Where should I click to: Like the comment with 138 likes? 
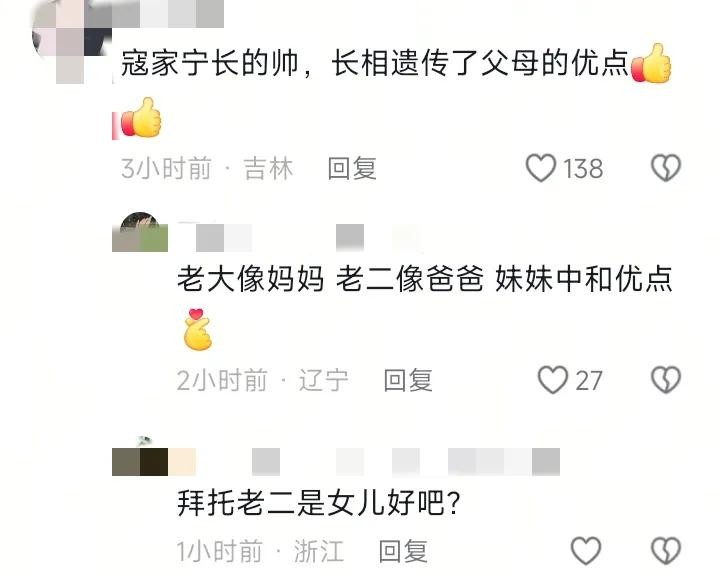tap(540, 168)
